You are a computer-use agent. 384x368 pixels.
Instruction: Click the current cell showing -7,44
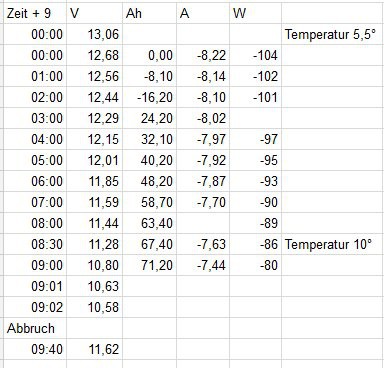coord(203,265)
